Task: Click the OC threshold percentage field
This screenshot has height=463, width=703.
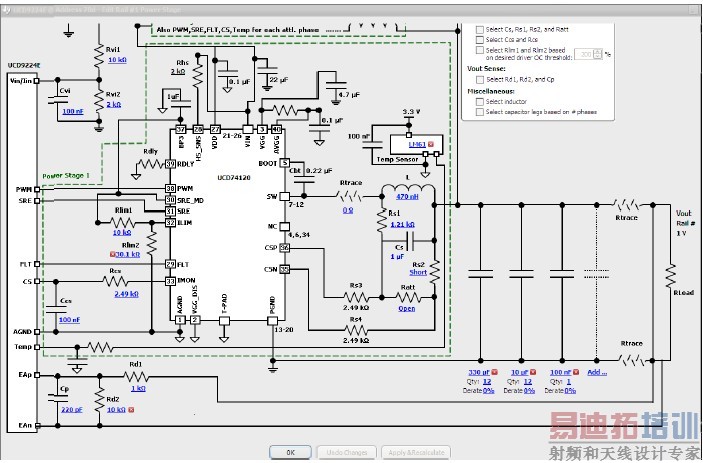Action: [x=585, y=54]
